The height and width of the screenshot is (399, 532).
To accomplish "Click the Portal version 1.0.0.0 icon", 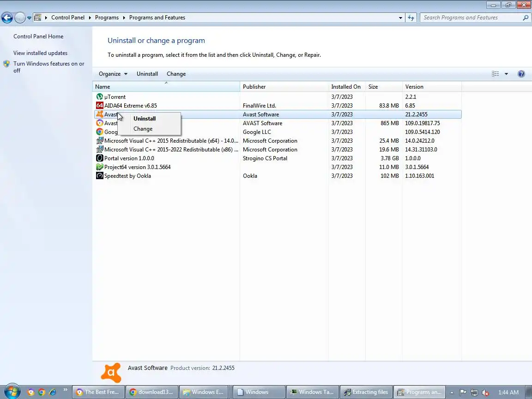I will pyautogui.click(x=99, y=158).
